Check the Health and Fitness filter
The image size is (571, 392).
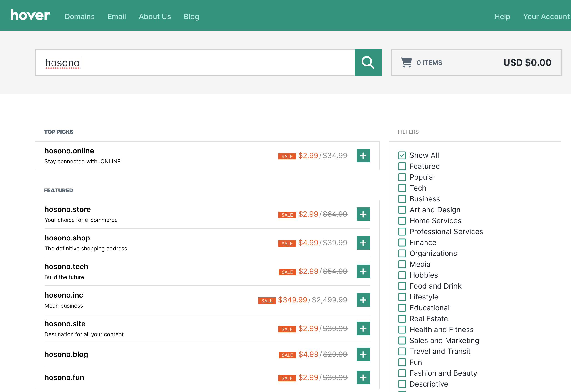coord(402,330)
